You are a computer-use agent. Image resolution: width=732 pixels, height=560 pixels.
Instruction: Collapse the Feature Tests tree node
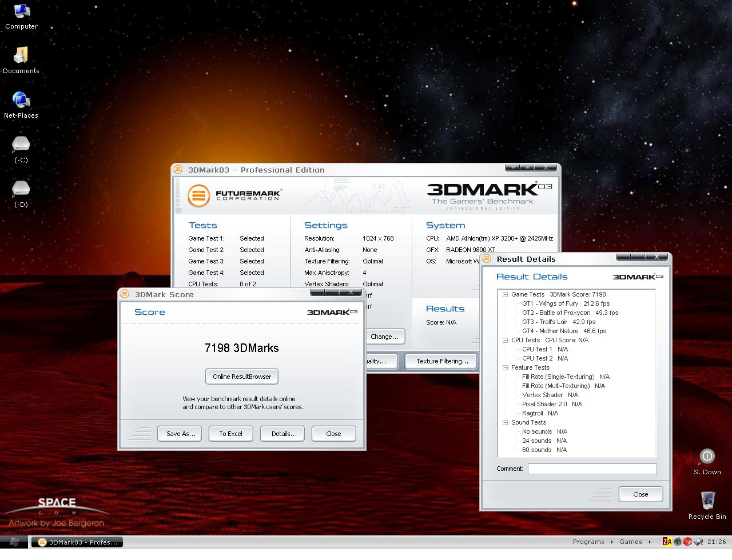pyautogui.click(x=506, y=368)
